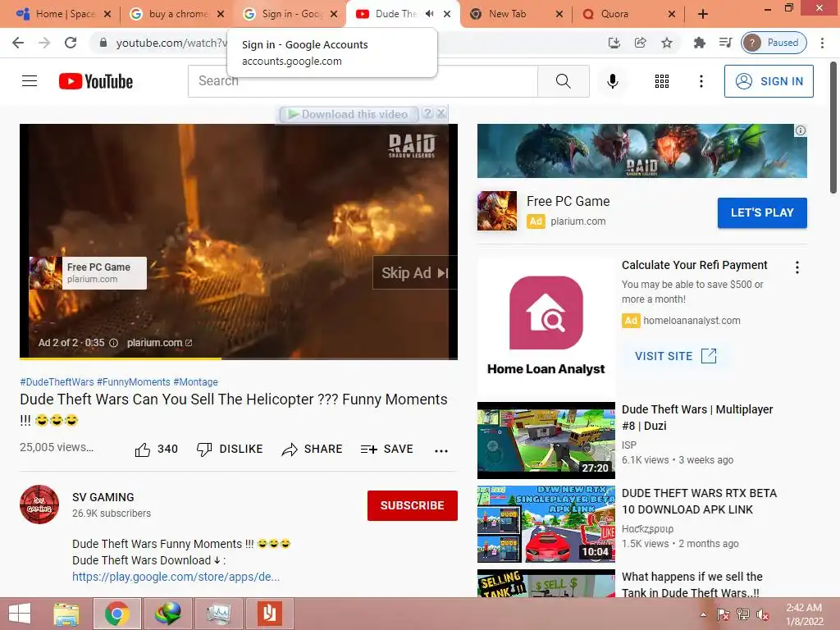Viewport: 840px width, 630px height.
Task: Close the Quora tab
Action: [672, 14]
